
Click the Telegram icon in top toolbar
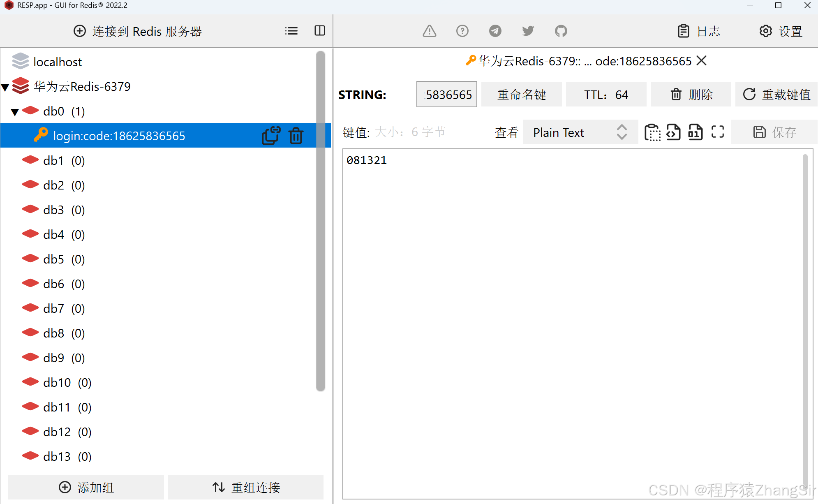495,31
